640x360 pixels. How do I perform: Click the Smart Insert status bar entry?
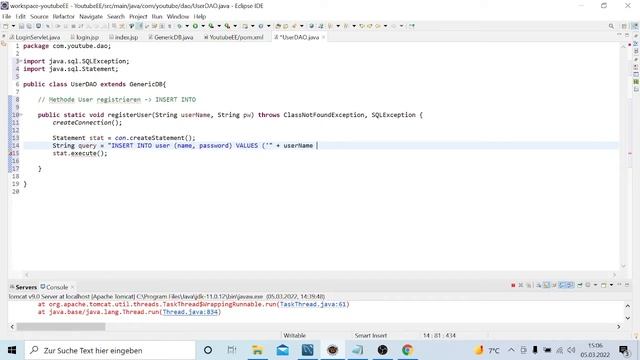[370, 335]
